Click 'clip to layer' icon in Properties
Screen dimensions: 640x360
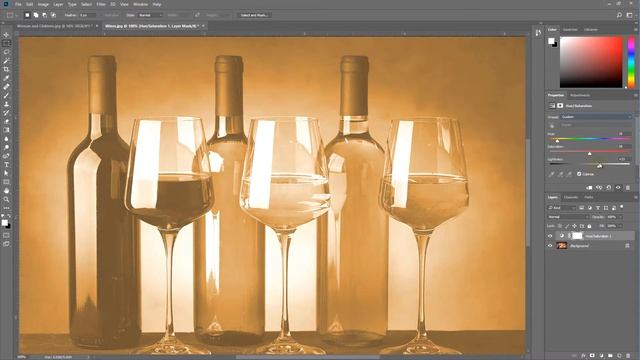pos(589,188)
